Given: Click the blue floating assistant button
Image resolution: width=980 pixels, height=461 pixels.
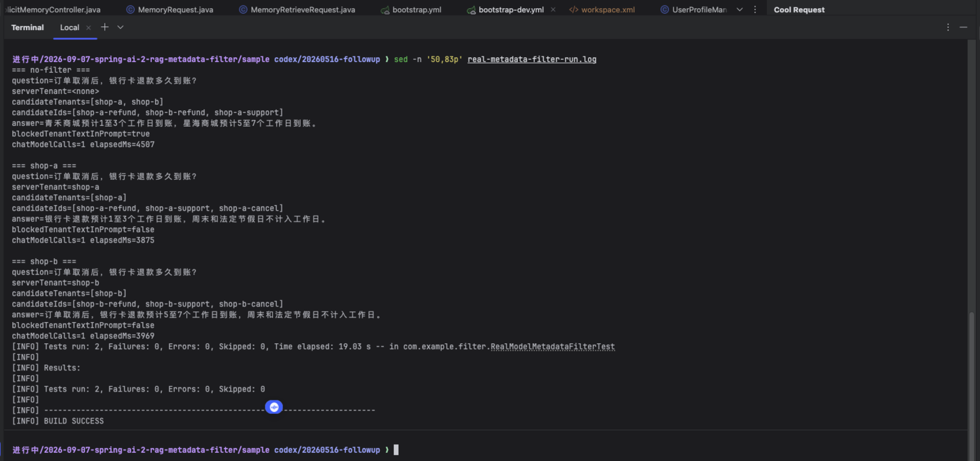Looking at the screenshot, I should pos(274,407).
